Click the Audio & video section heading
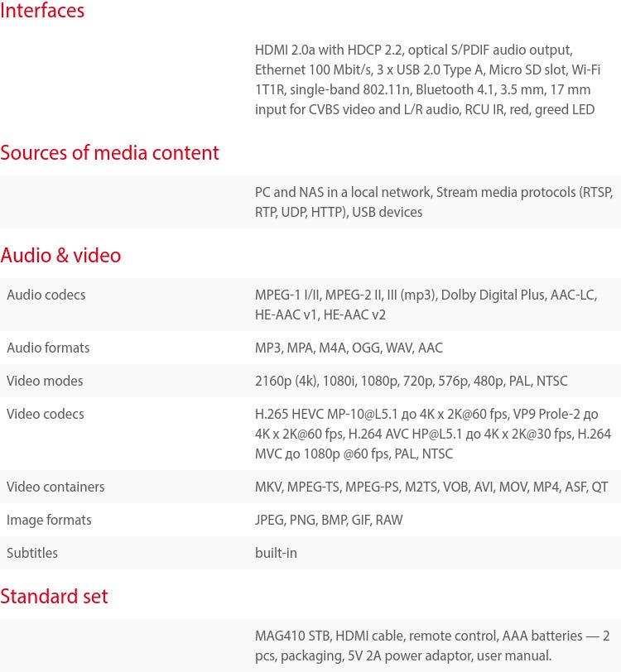This screenshot has width=621, height=672. [x=60, y=256]
